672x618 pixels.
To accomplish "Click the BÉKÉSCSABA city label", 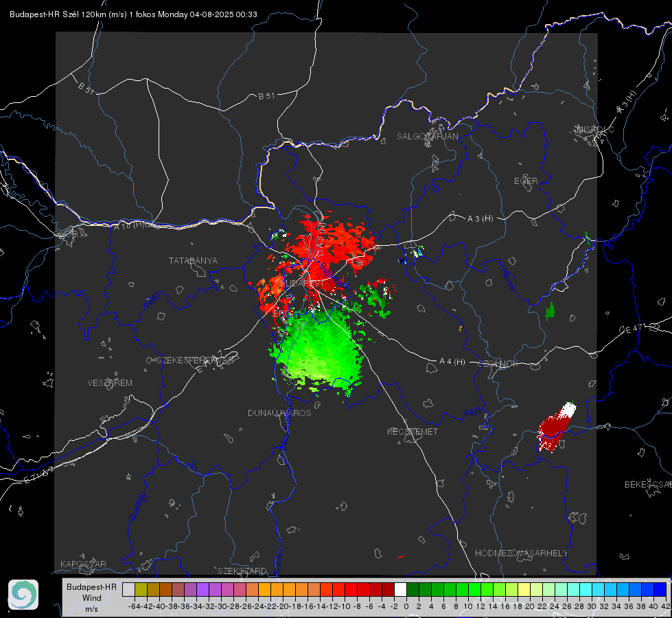I will [648, 484].
